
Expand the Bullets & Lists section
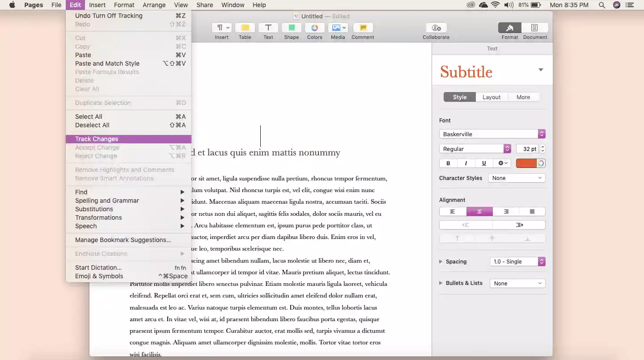[441, 283]
